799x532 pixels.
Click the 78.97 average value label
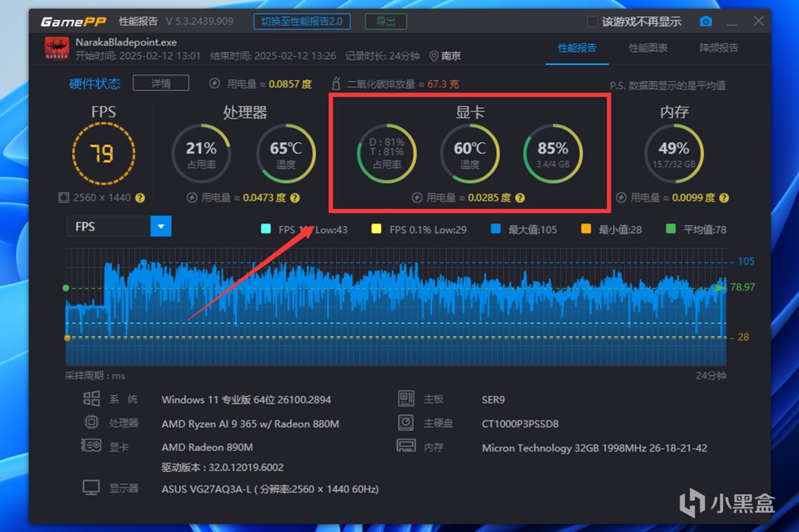point(743,288)
